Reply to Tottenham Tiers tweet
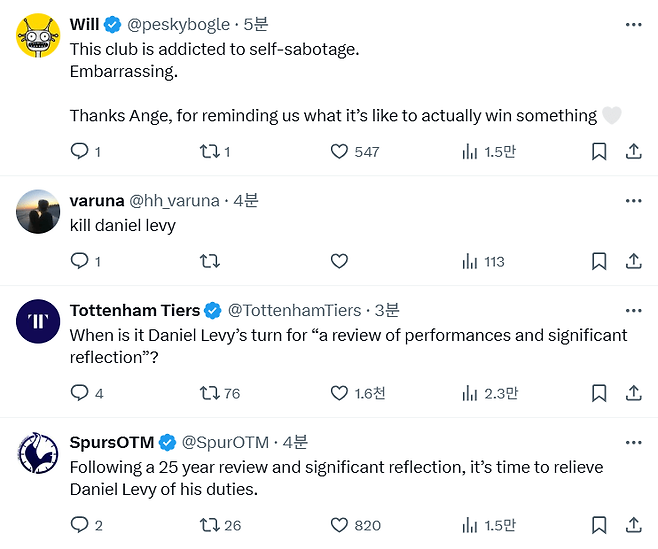Screen dimensions: 658x549 click(x=80, y=393)
